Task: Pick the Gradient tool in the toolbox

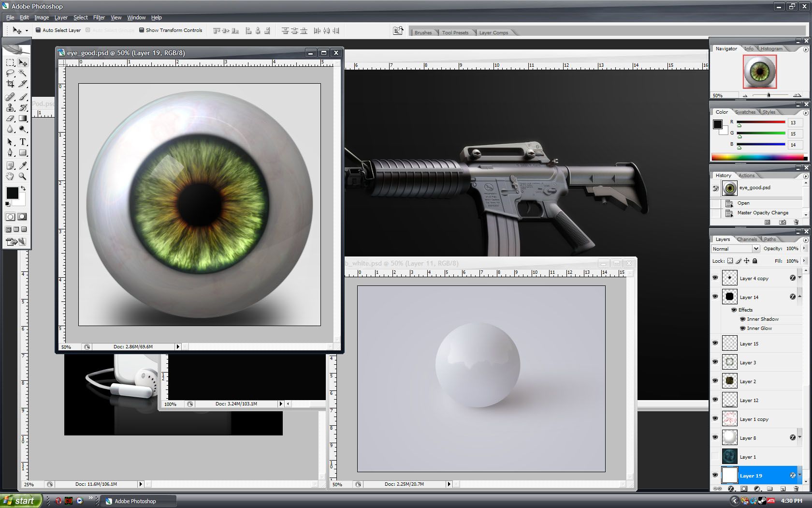Action: (x=23, y=119)
